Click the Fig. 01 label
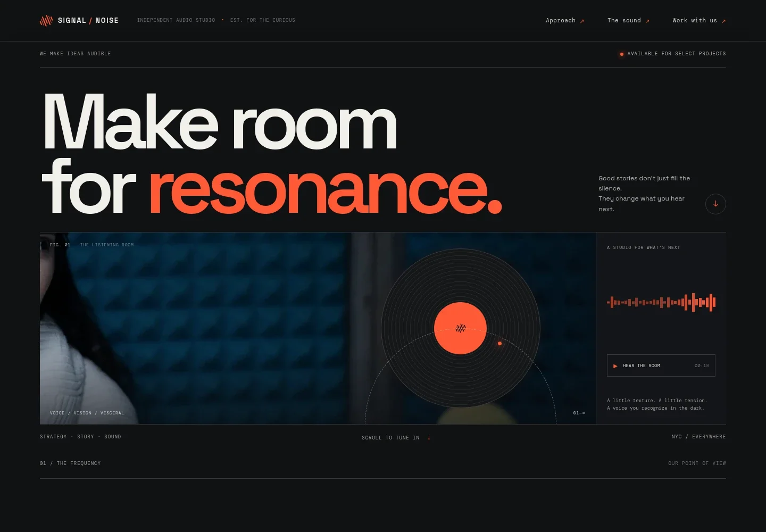The height and width of the screenshot is (532, 766). [x=60, y=245]
